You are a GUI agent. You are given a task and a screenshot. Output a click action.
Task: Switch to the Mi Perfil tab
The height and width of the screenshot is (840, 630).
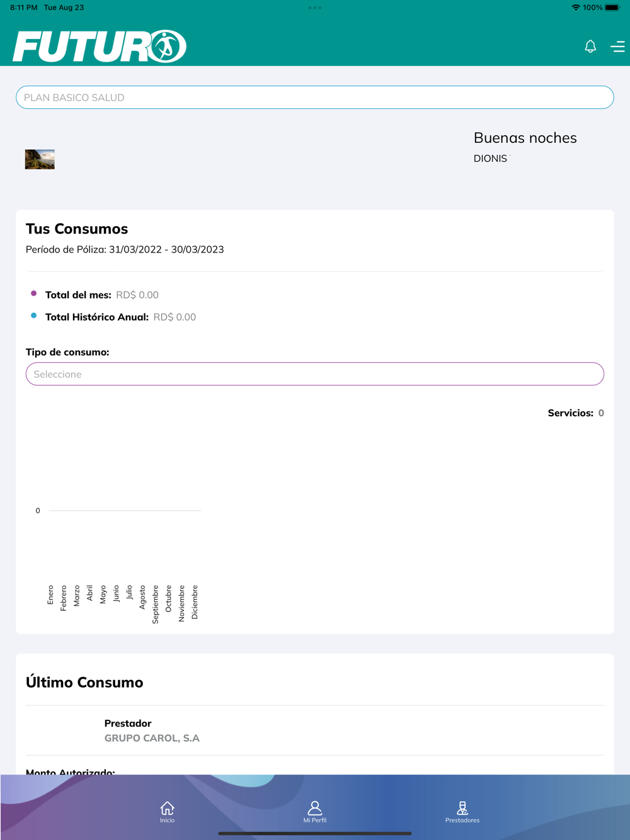click(315, 812)
